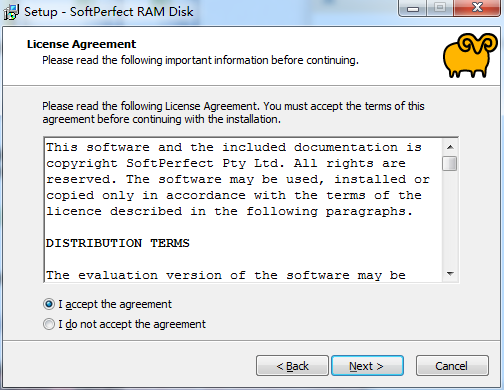The width and height of the screenshot is (504, 390).
Task: Click the DISTRIBUTION TERMS heading in license
Action: [118, 243]
